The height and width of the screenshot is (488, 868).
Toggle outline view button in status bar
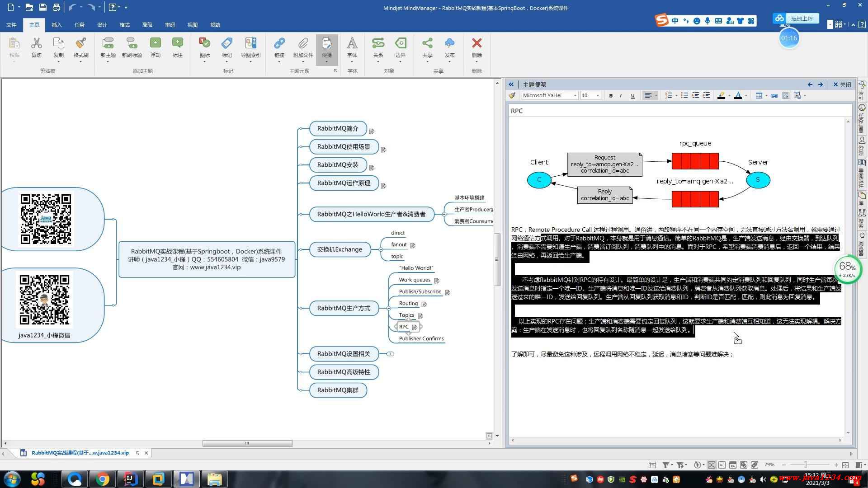point(722,465)
